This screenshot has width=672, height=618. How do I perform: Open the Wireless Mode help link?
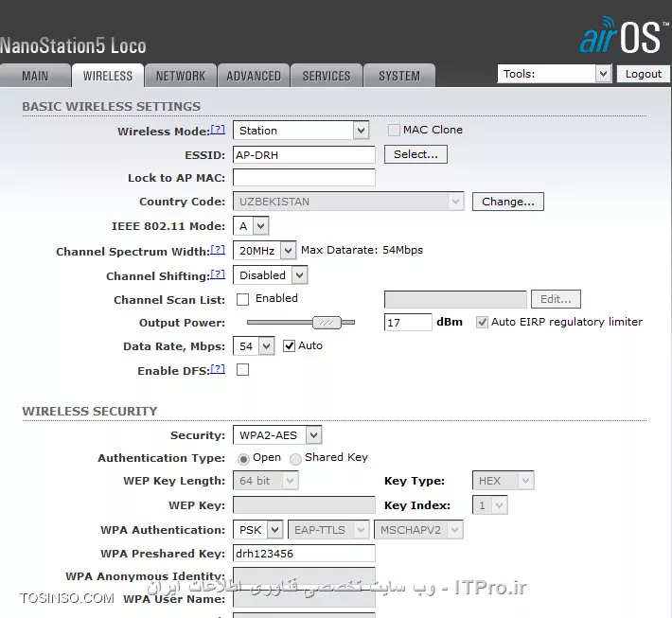tap(218, 130)
